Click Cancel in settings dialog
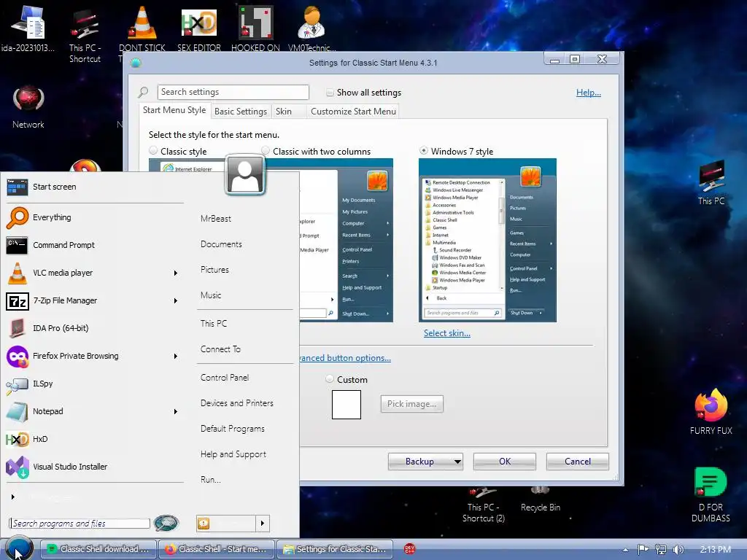 click(x=578, y=462)
